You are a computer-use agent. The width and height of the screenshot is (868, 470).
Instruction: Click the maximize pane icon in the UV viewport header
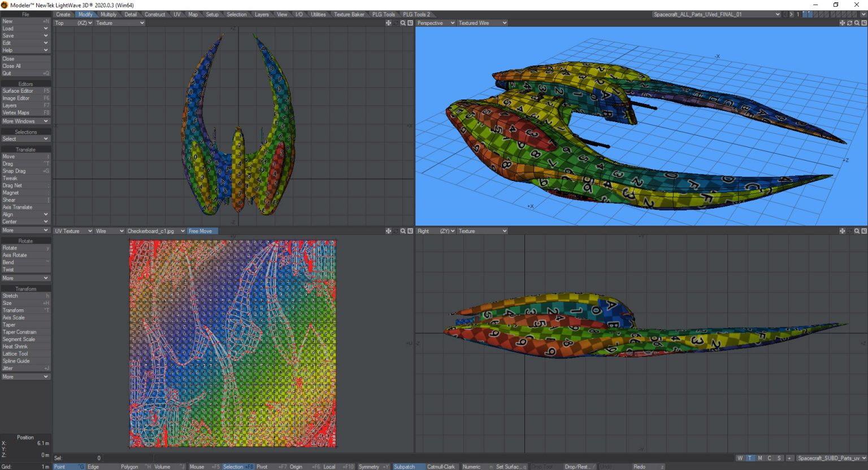click(x=411, y=231)
